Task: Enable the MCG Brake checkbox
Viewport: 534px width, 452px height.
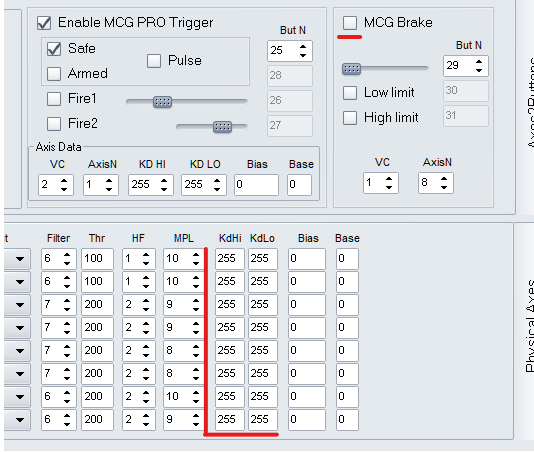Action: tap(350, 23)
